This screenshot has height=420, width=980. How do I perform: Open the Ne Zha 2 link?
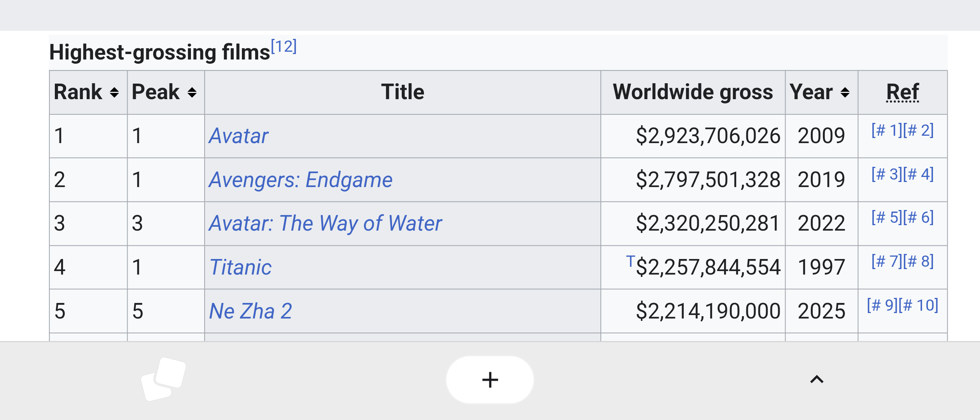250,311
